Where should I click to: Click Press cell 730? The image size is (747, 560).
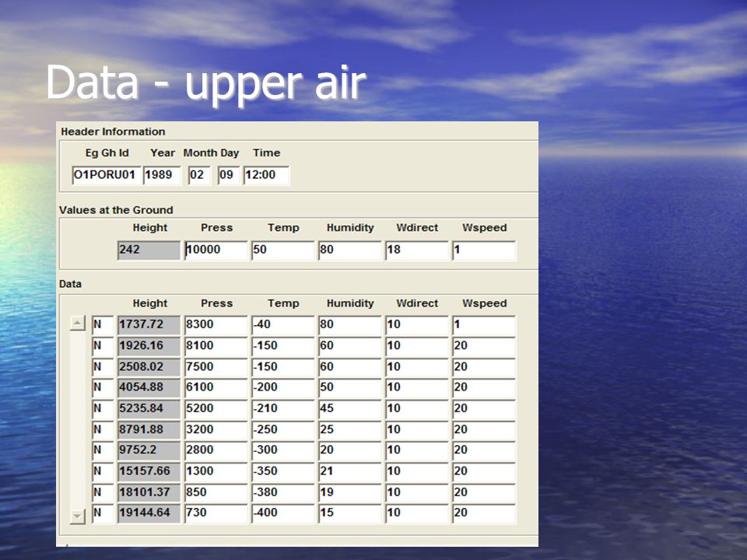[216, 513]
